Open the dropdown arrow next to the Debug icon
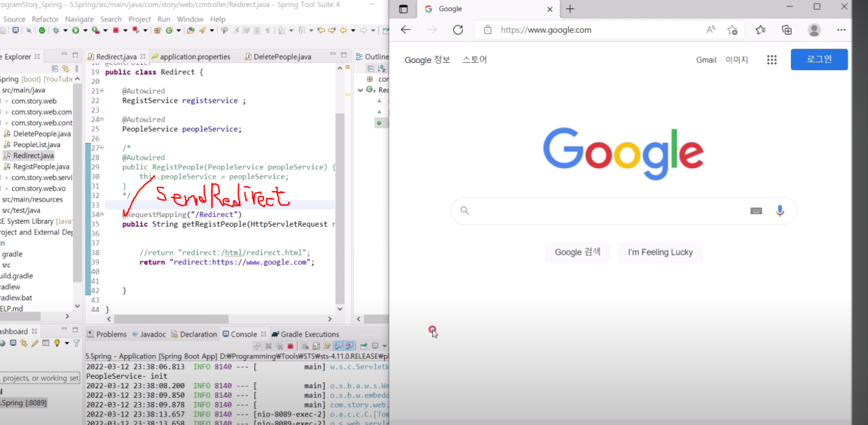 click(65, 30)
